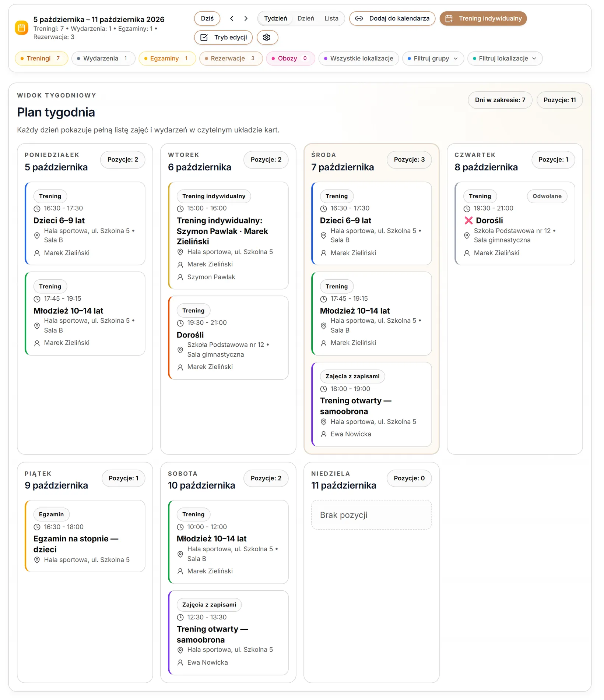Switch to Dzień view
The image size is (604, 700).
[306, 18]
